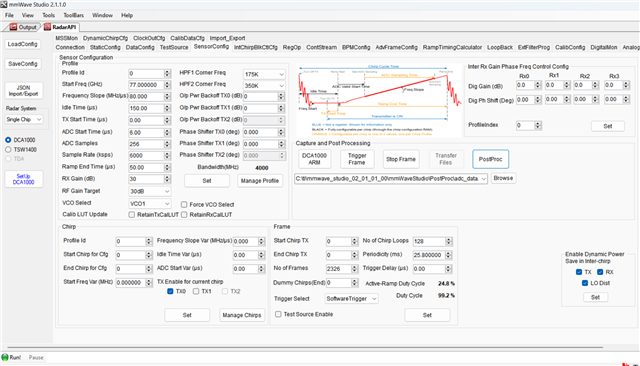This screenshot has width=640, height=366.
Task: Click the Set button in Frame section
Action: point(427,315)
